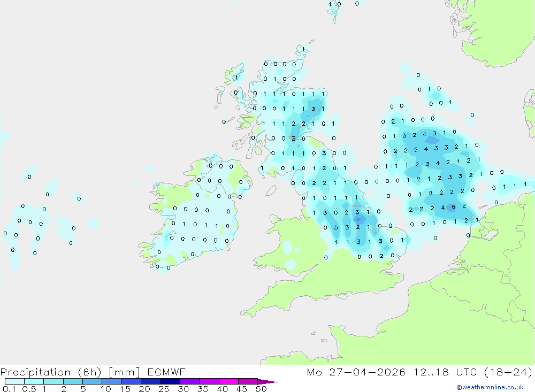Screen dimensions: 535x392
Task: Click the '15' legend scale label
Action: tap(125, 389)
